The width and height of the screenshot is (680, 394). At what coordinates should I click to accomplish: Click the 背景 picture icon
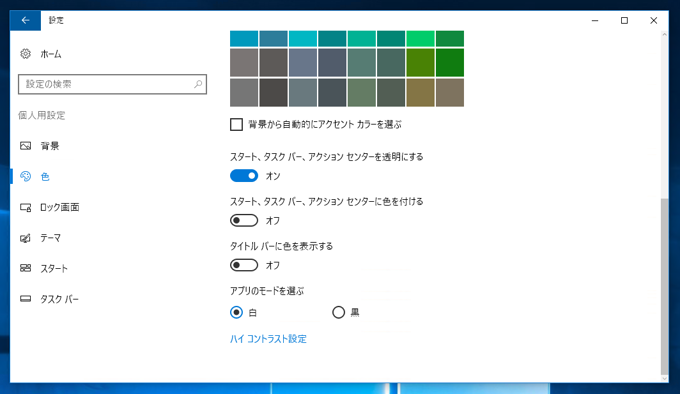[x=26, y=146]
